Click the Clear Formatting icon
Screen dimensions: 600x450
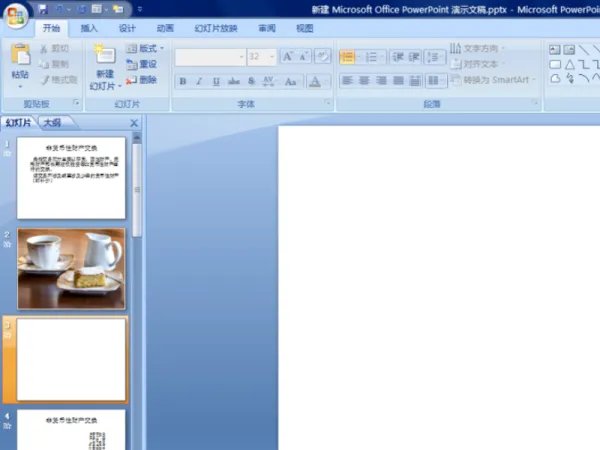pos(324,57)
